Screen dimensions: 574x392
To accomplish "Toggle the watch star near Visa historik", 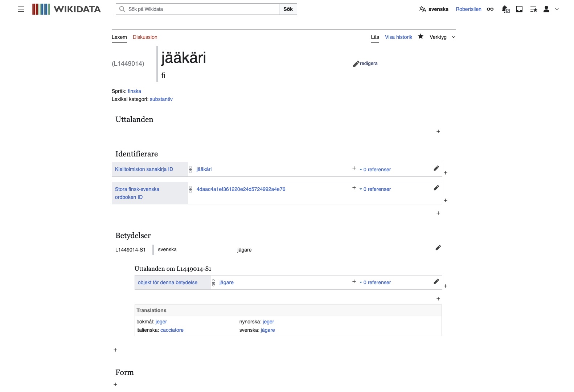I will click(x=421, y=37).
